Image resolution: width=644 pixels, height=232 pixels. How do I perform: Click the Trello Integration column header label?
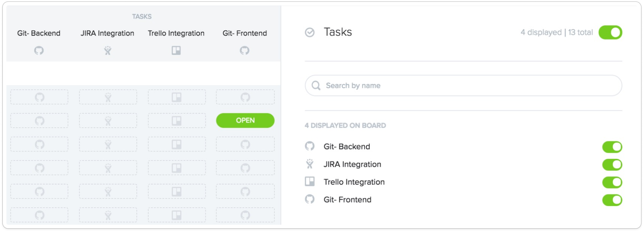176,33
